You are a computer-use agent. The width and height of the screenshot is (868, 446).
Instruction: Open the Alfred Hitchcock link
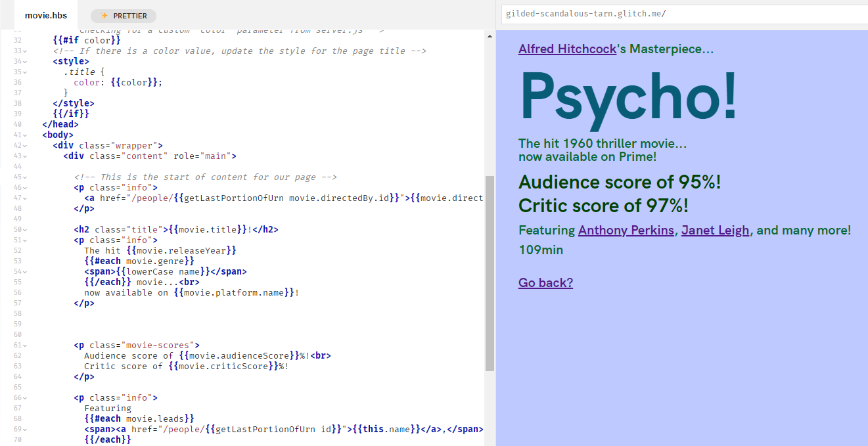point(567,49)
